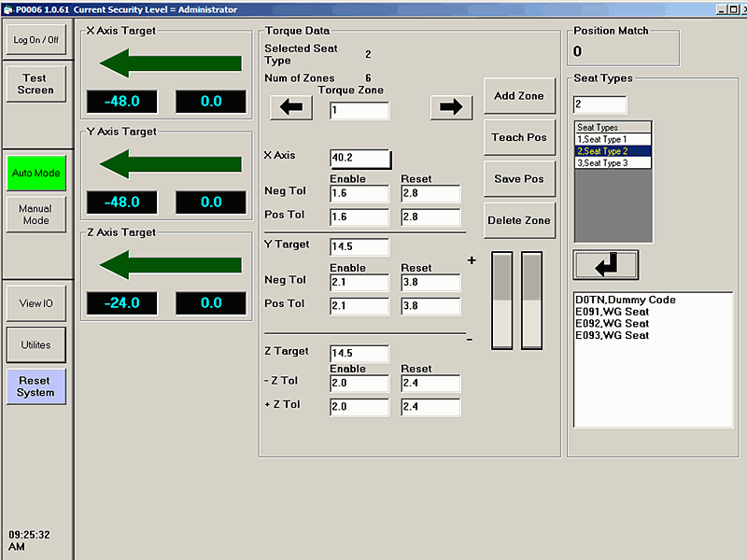Click the green X Axis Target arrow
Viewport: 747px width, 560px height.
click(x=171, y=63)
